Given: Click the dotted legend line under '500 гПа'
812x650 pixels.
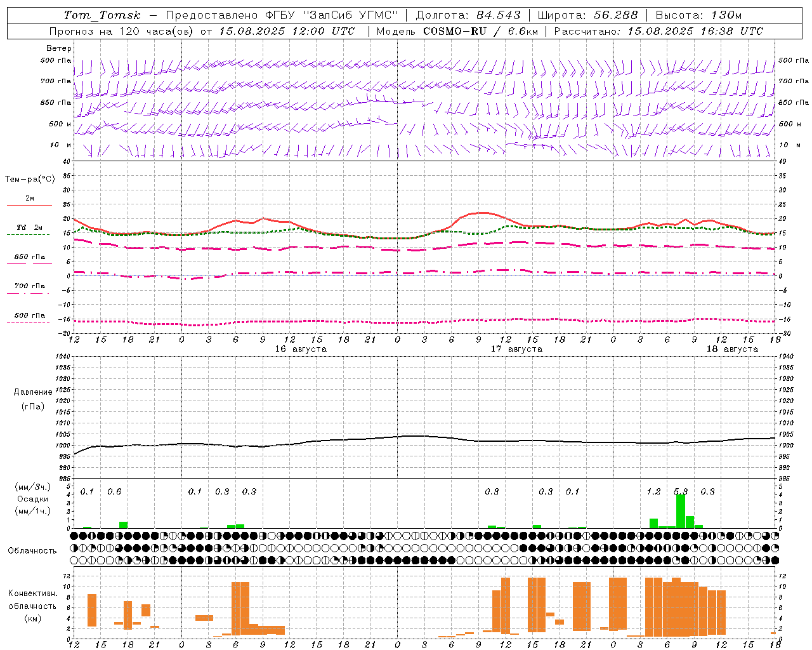Looking at the screenshot, I should [28, 323].
